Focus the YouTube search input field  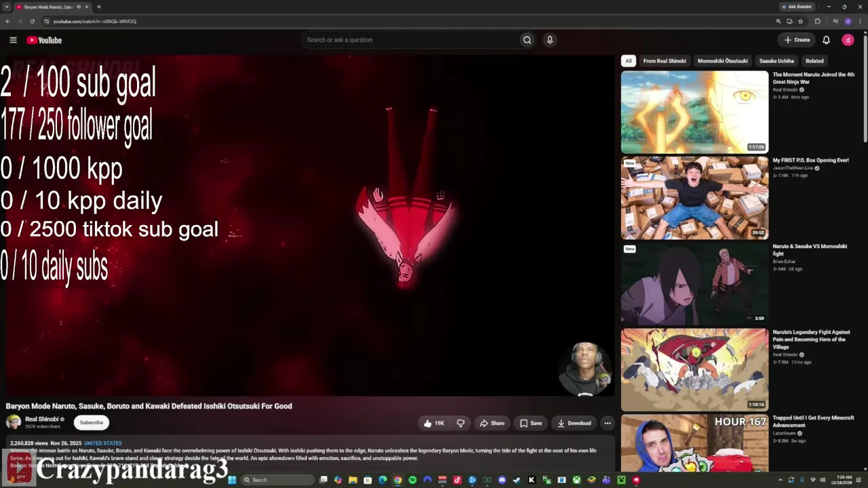coord(410,40)
